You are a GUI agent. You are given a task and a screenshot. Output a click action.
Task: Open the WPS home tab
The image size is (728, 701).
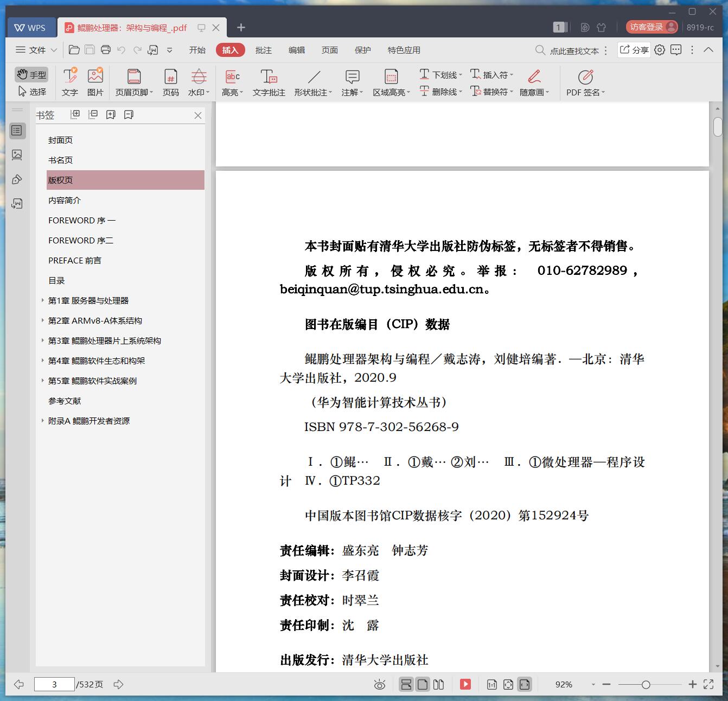(31, 27)
